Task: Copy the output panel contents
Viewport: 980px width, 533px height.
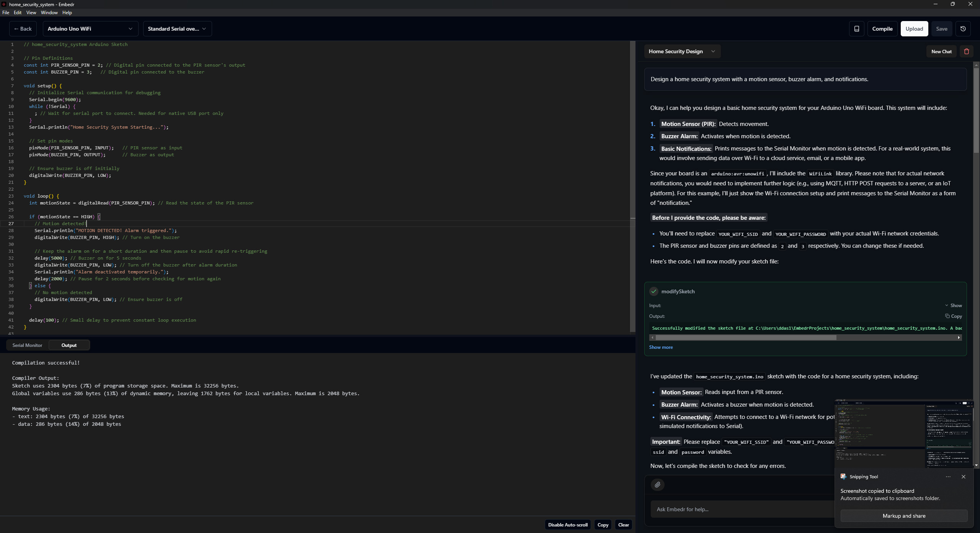Action: (603, 525)
